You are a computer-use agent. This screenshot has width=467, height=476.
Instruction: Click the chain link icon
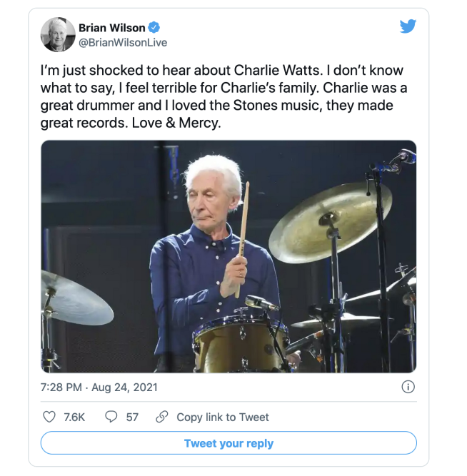(x=162, y=417)
